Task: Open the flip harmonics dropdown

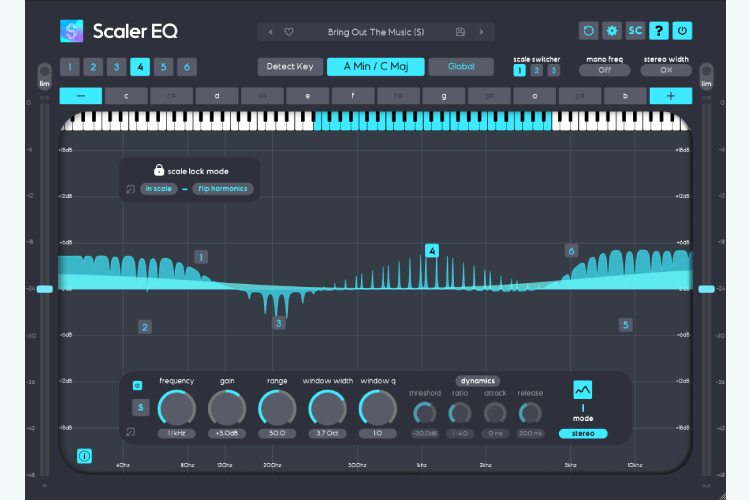Action: pyautogui.click(x=223, y=189)
